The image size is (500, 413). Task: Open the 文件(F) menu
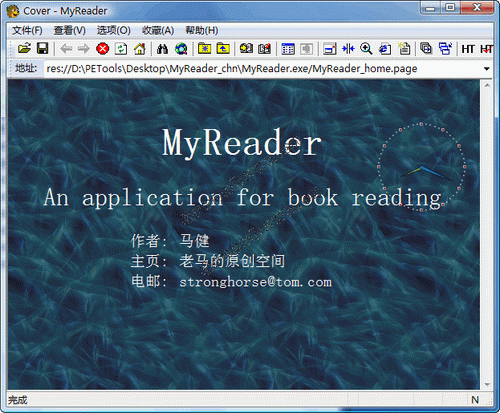pyautogui.click(x=27, y=30)
